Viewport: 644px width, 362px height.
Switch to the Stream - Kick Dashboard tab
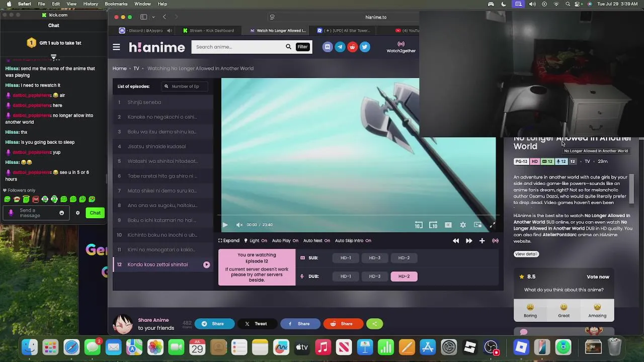(208, 31)
